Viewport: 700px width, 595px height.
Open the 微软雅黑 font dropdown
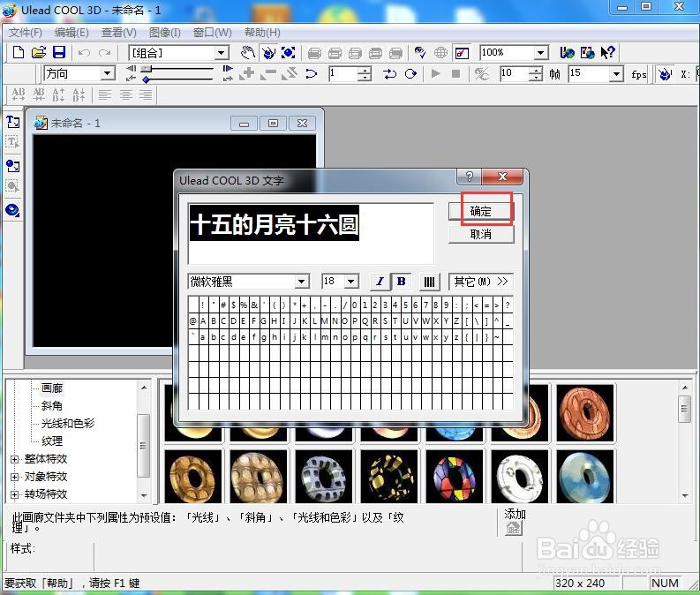point(302,282)
